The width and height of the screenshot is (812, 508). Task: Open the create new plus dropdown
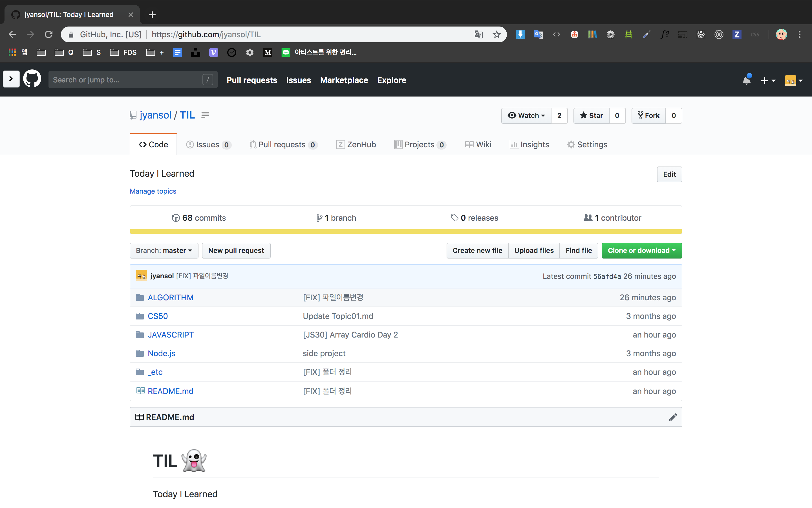(768, 81)
